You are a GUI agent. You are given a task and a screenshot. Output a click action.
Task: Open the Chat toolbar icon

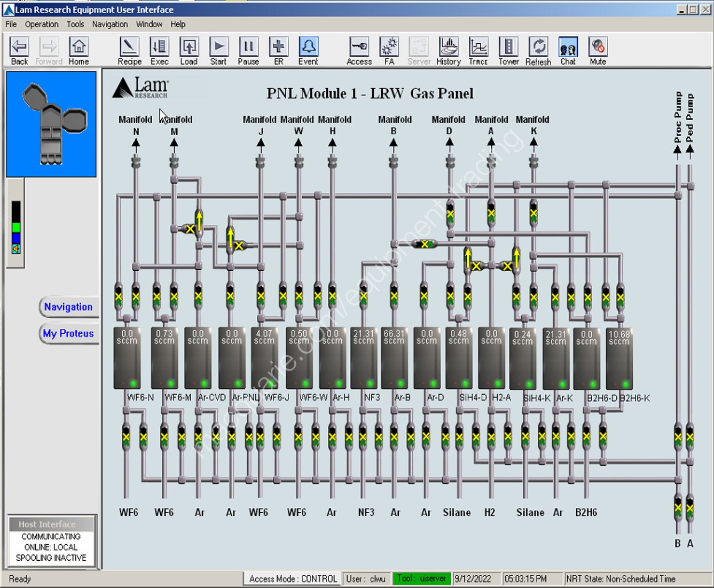(568, 51)
